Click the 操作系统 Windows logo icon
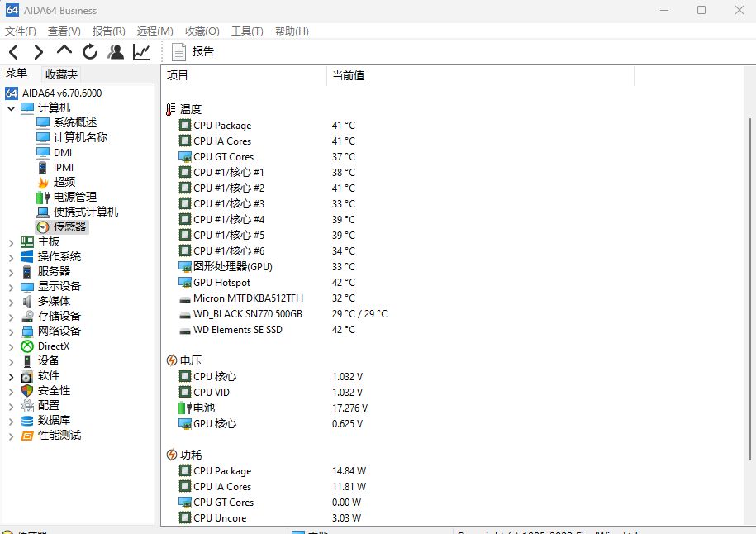This screenshot has height=534, width=756. coord(27,256)
